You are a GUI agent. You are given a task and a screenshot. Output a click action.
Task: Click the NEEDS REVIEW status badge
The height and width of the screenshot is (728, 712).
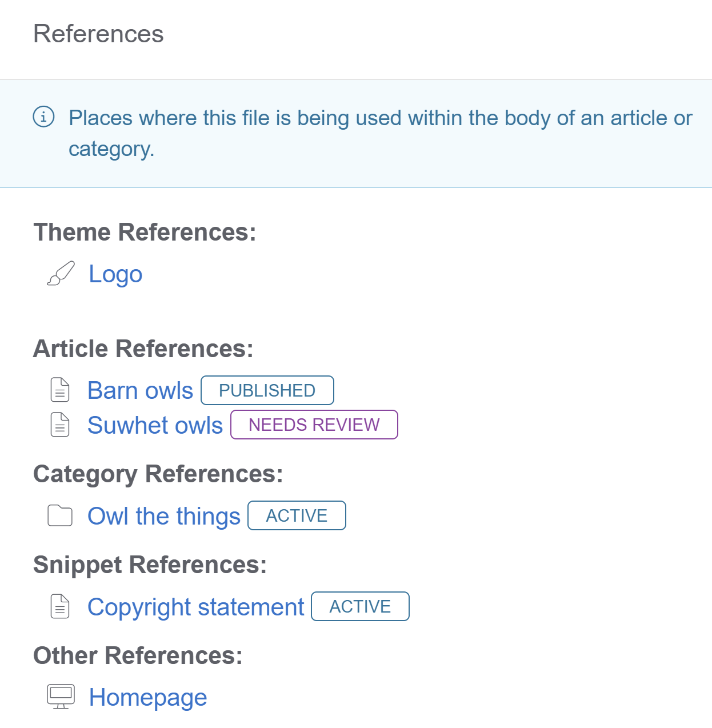314,425
